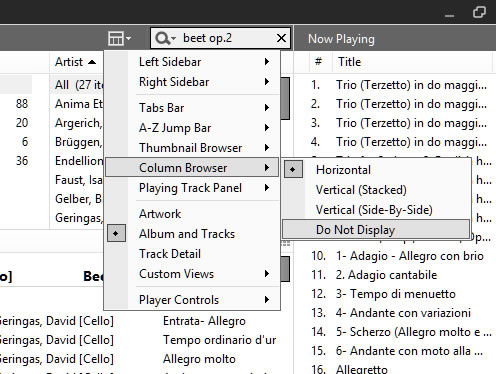
Task: Select Now Playing track 3 Trio (Terzetto)
Action: pos(399,123)
